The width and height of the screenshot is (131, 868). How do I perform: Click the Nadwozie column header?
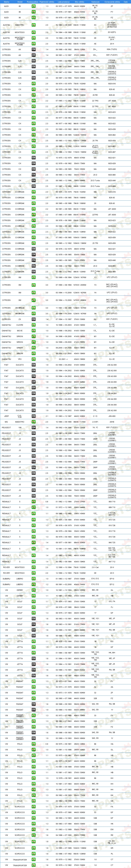(x=95, y=2)
